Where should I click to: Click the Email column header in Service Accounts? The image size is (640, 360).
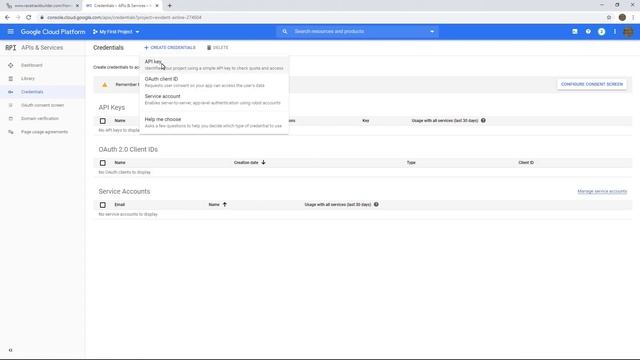[120, 204]
